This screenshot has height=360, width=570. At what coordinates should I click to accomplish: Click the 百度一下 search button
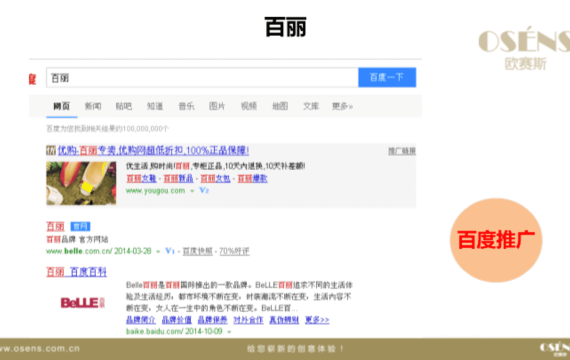click(x=387, y=77)
